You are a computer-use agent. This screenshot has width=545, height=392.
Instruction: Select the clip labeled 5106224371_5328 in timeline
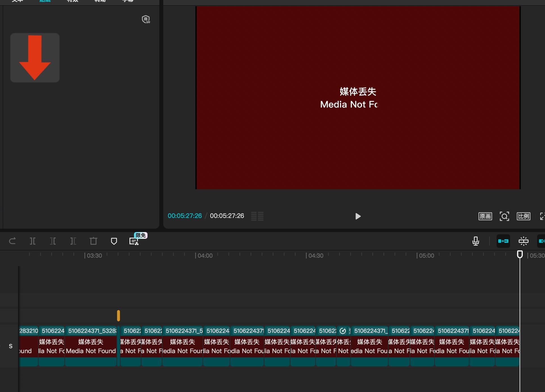91,346
